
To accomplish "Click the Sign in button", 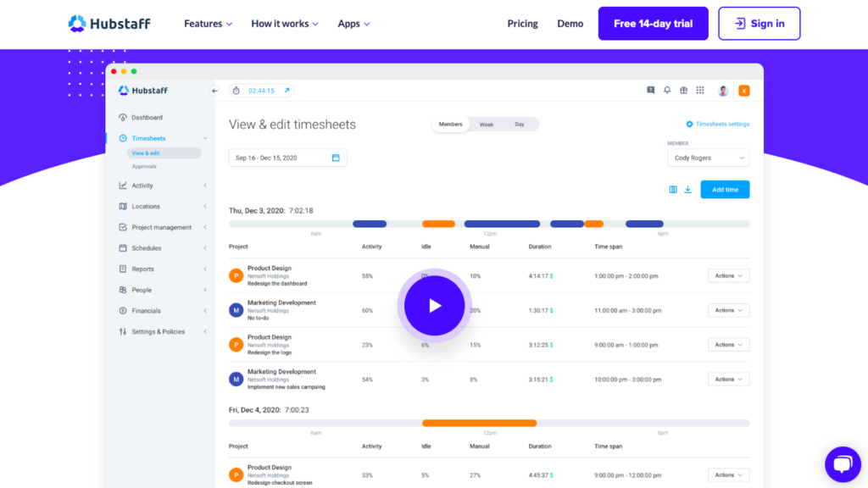I will [x=759, y=23].
